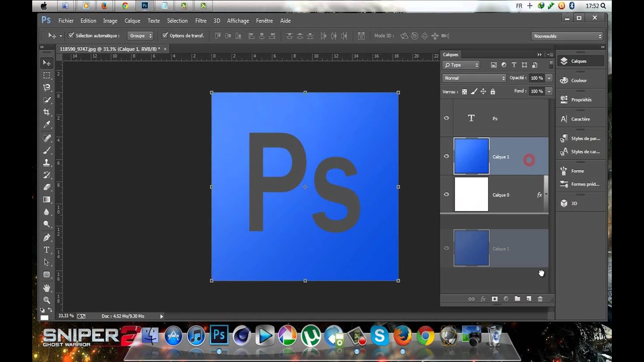Lock all with padlock icon
This screenshot has height=362, width=644.
coord(493,92)
